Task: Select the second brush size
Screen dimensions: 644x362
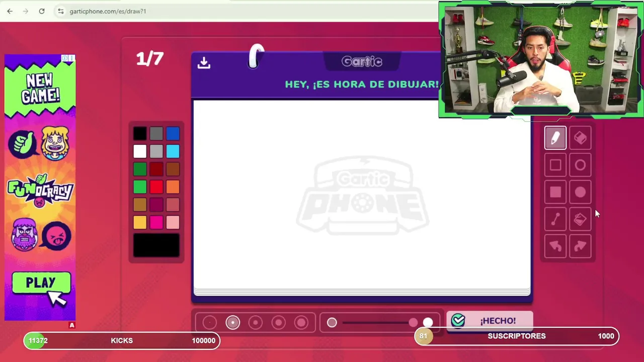Action: click(232, 323)
